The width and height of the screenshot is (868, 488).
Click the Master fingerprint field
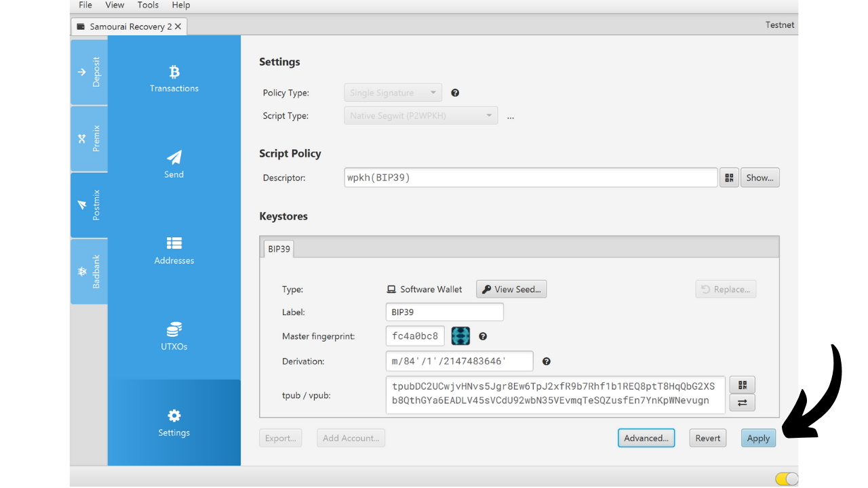point(416,336)
